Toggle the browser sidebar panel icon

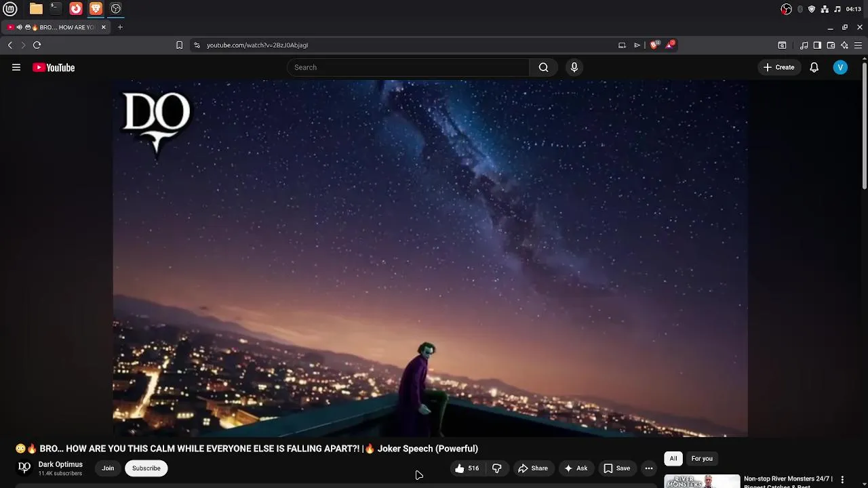[x=817, y=45]
